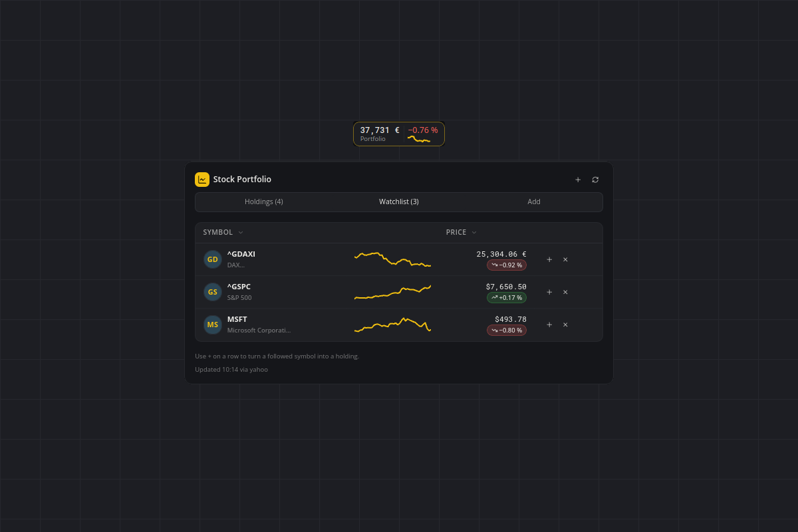Click the ^GDAXI sparkline chart
798x532 pixels.
click(393, 259)
